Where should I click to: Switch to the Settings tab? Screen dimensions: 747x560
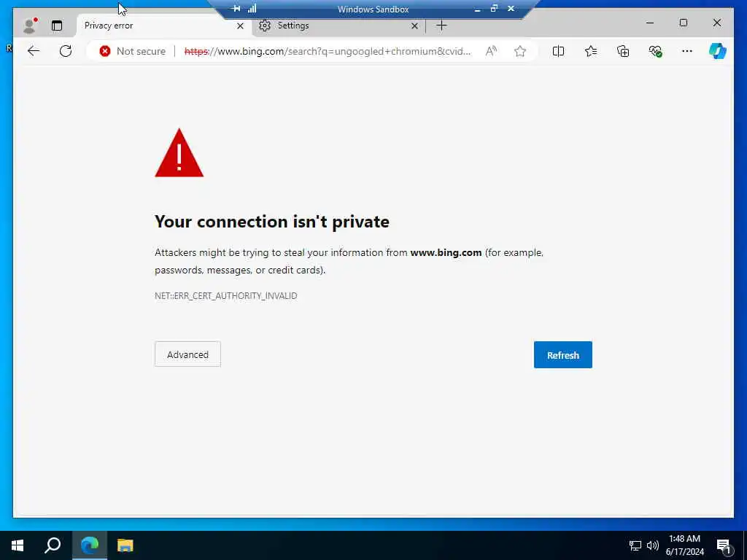click(338, 26)
